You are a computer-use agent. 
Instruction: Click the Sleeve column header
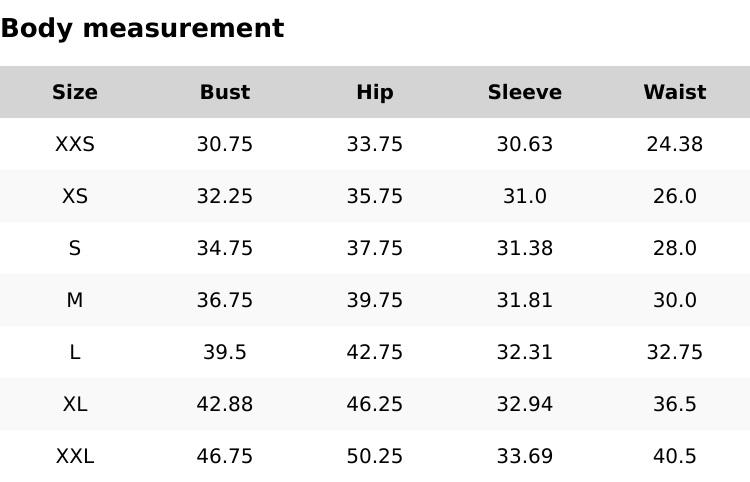[525, 92]
